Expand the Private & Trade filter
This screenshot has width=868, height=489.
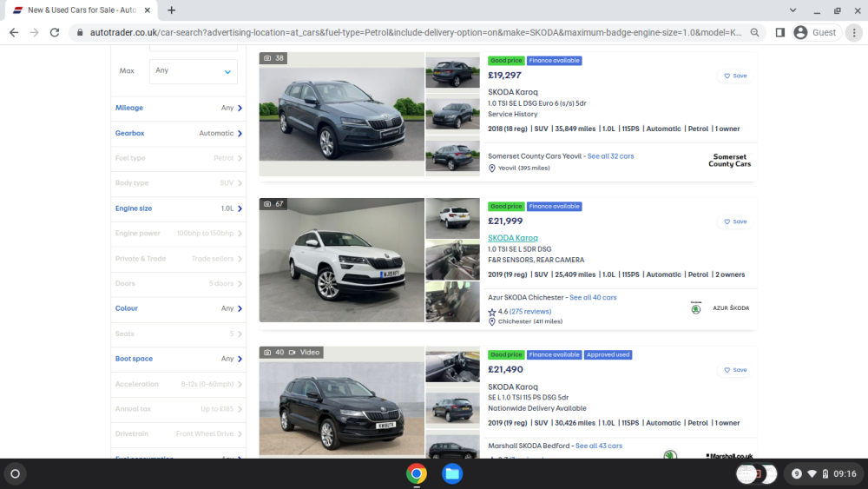[178, 259]
